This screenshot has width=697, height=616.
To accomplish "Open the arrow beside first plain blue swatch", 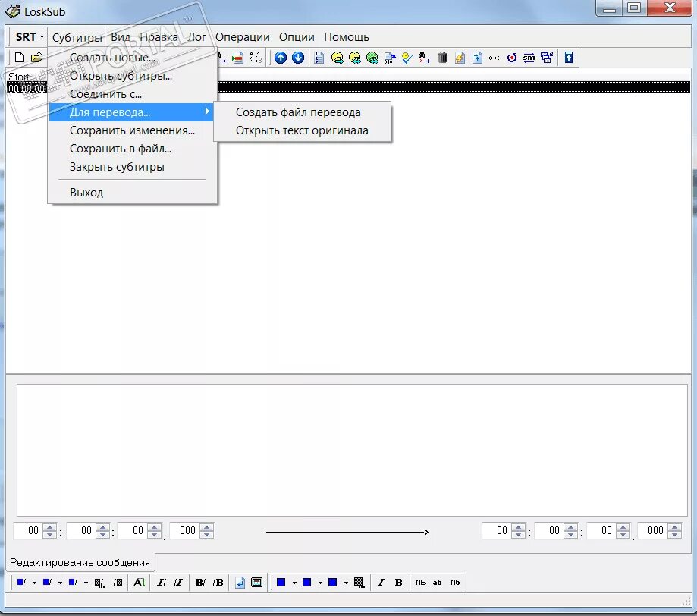I will point(294,583).
